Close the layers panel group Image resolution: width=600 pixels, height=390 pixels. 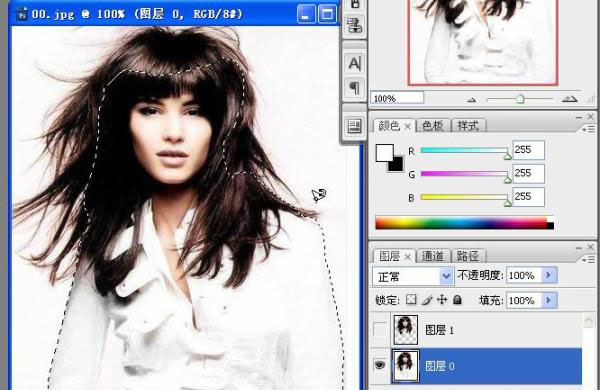[590, 247]
